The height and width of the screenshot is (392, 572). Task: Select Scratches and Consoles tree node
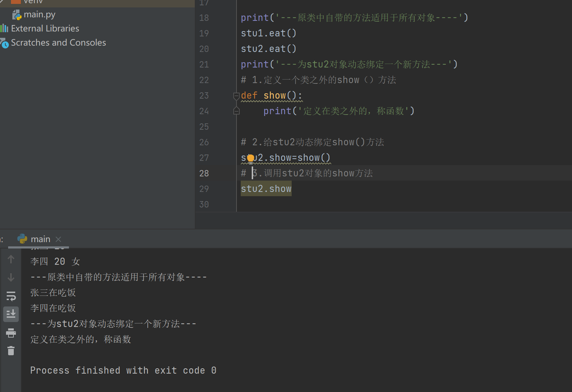tap(58, 42)
